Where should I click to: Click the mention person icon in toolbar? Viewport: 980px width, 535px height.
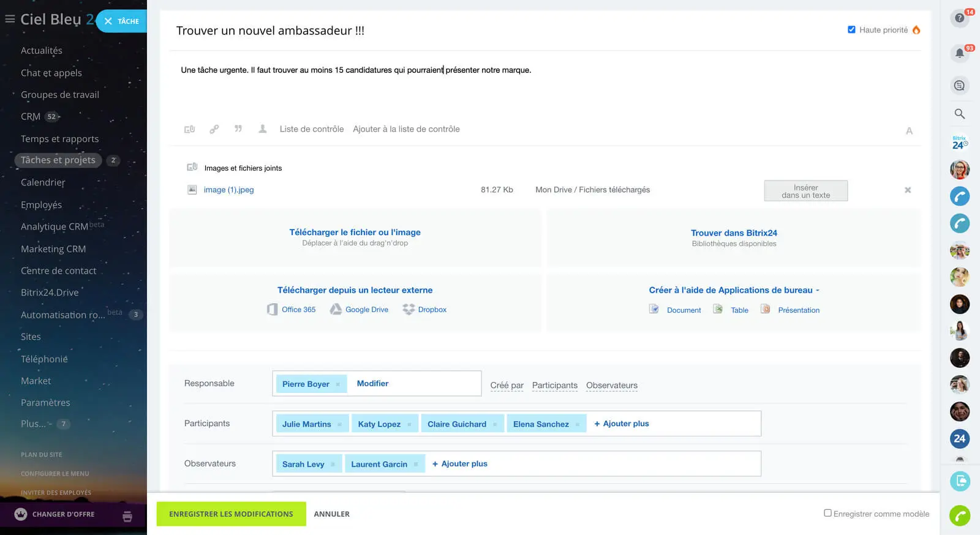[262, 129]
